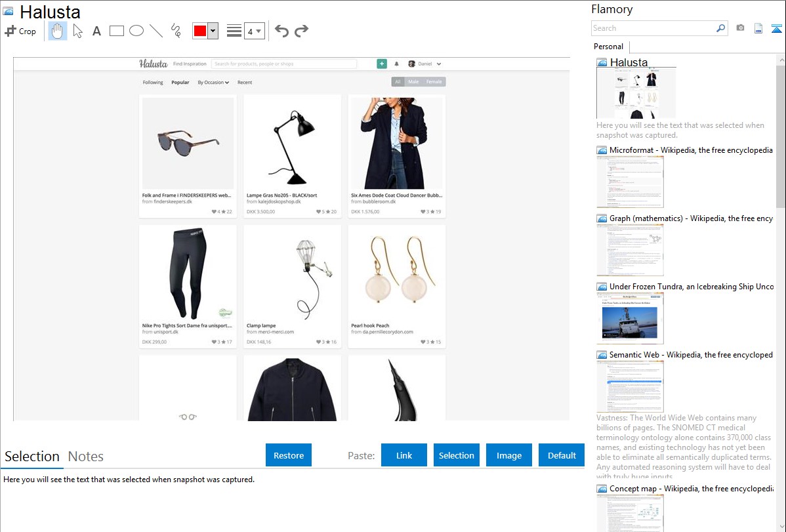The width and height of the screenshot is (786, 532).
Task: Click the document page icon
Action: (x=758, y=28)
